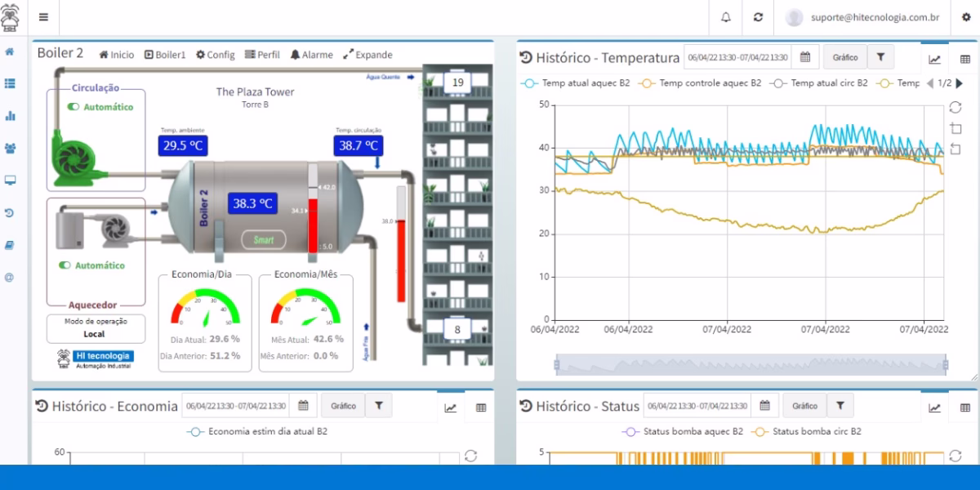Open the suporte@hitecnologia.com.br user menu
This screenshot has width=980, height=490.
tap(863, 17)
